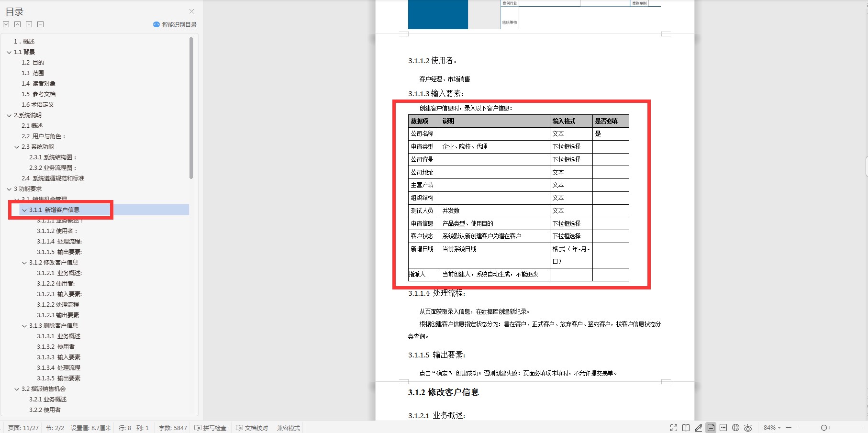Switch to web layout globe icon
Image resolution: width=868 pixels, height=433 pixels.
[736, 428]
